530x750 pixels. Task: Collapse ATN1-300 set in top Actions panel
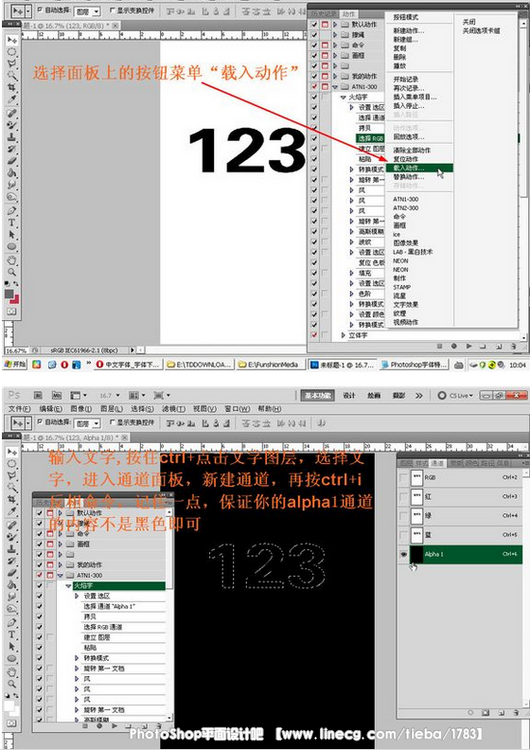[335, 87]
